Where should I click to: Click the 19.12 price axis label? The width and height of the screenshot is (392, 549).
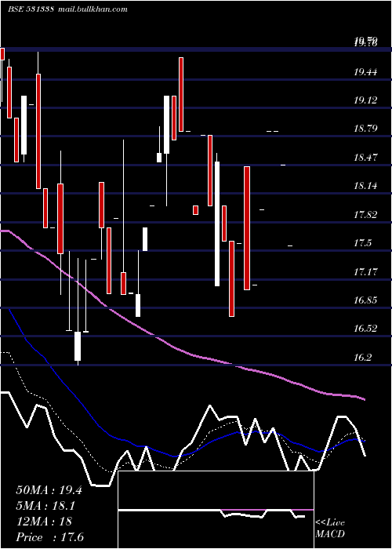pos(365,100)
